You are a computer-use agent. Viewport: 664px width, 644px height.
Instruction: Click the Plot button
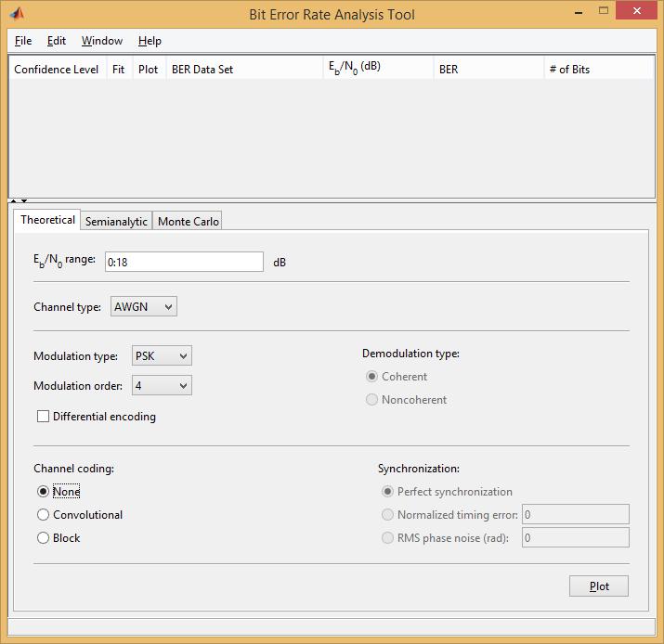[599, 586]
